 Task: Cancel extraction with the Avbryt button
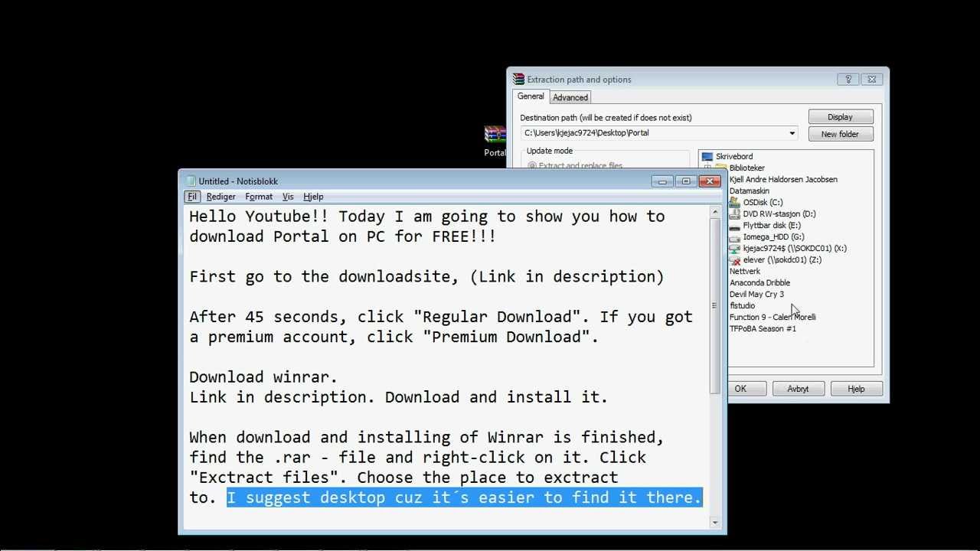coord(798,389)
